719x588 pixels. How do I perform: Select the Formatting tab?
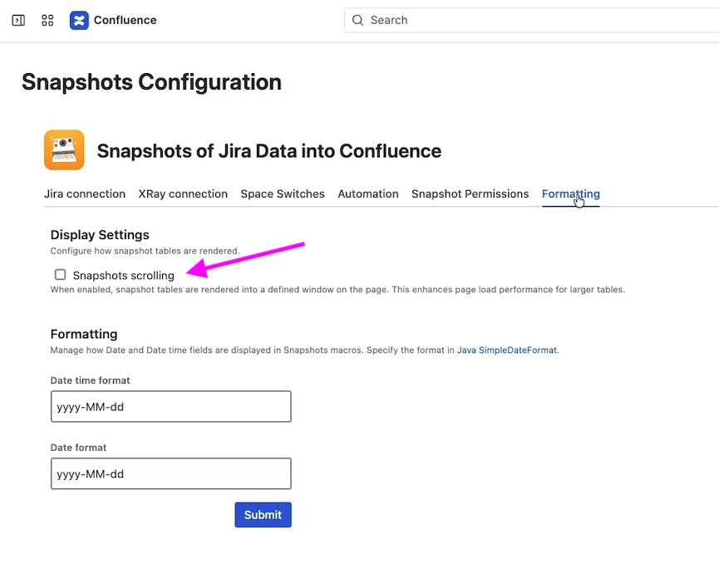571,194
